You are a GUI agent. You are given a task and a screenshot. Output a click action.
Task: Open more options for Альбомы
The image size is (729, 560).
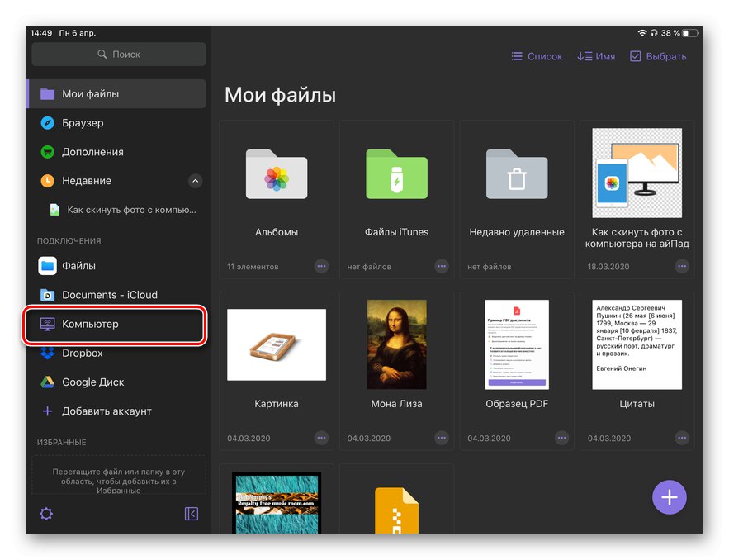[x=321, y=267]
